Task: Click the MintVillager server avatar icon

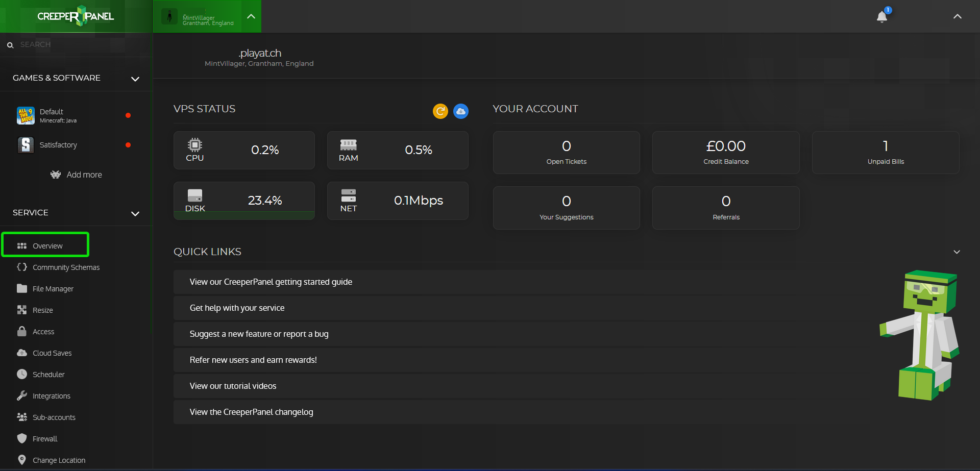Action: click(169, 16)
